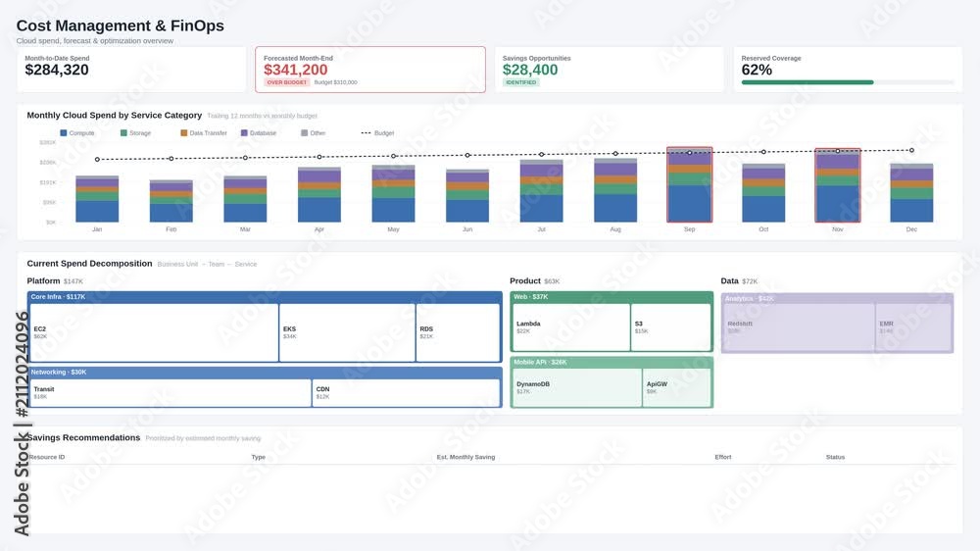Hide the Data Transfer series in legend
This screenshot has height=551, width=980.
204,133
